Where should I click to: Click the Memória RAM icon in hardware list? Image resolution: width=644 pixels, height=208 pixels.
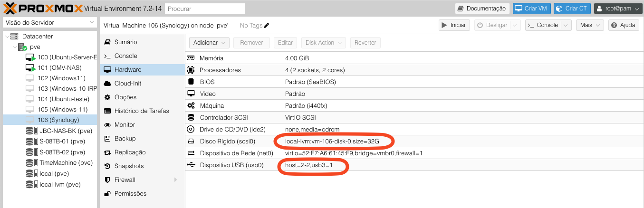click(x=191, y=58)
